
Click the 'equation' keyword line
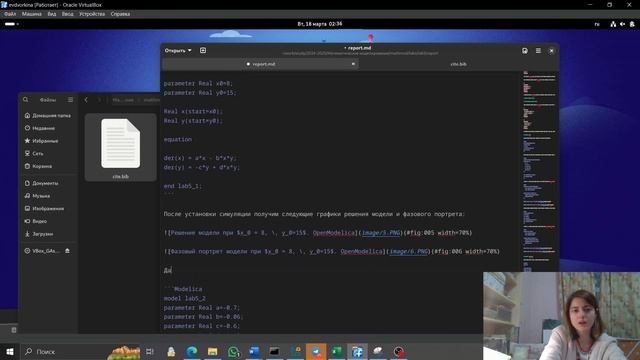(x=178, y=139)
